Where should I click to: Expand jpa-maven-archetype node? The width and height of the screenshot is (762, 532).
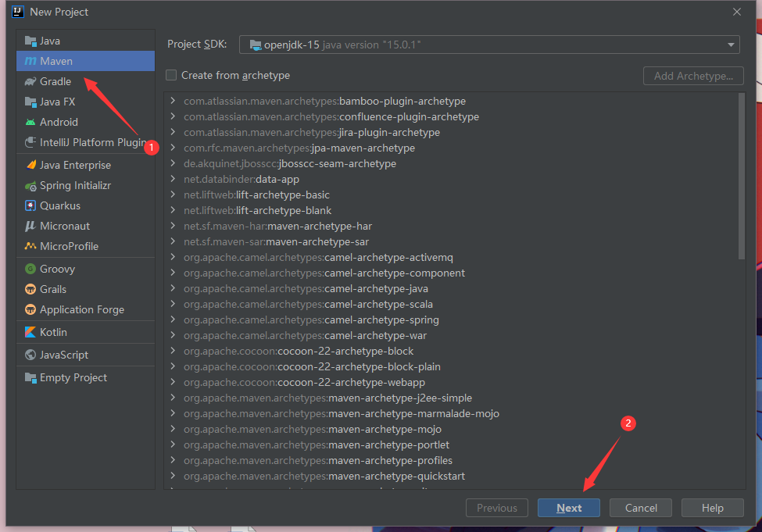pyautogui.click(x=173, y=147)
